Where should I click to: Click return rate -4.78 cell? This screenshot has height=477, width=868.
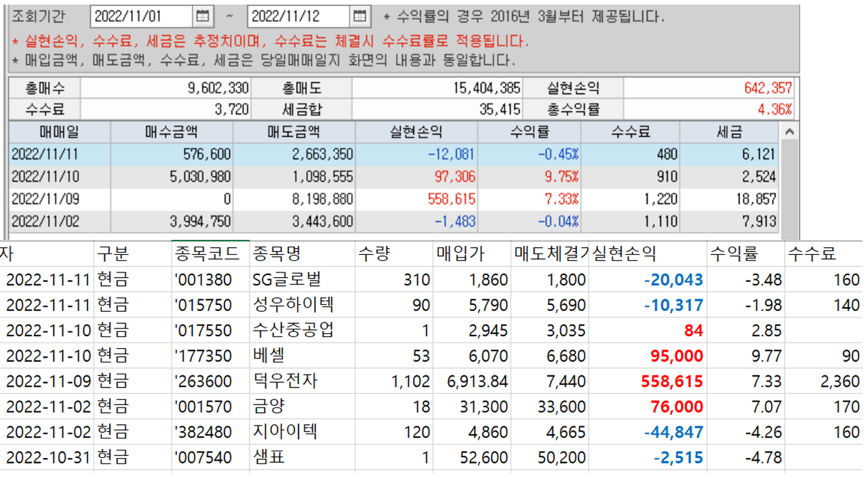pyautogui.click(x=745, y=458)
